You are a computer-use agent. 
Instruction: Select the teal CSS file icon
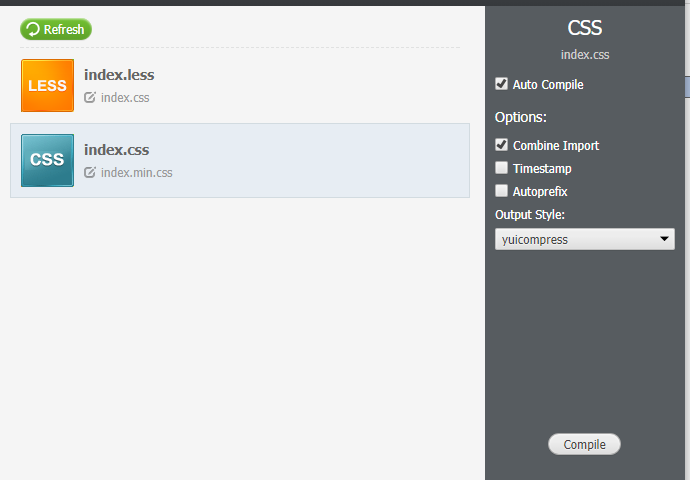click(48, 160)
